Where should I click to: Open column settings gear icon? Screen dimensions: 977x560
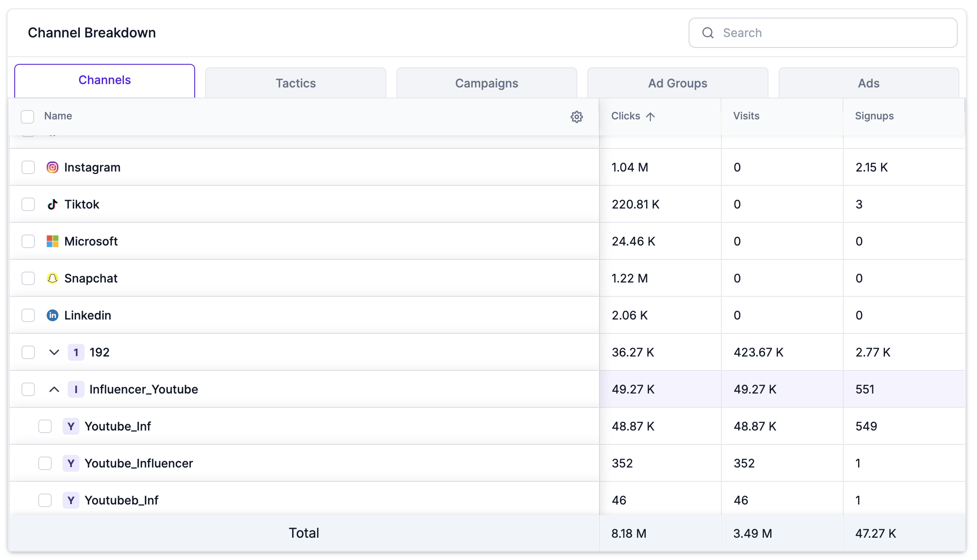tap(576, 116)
